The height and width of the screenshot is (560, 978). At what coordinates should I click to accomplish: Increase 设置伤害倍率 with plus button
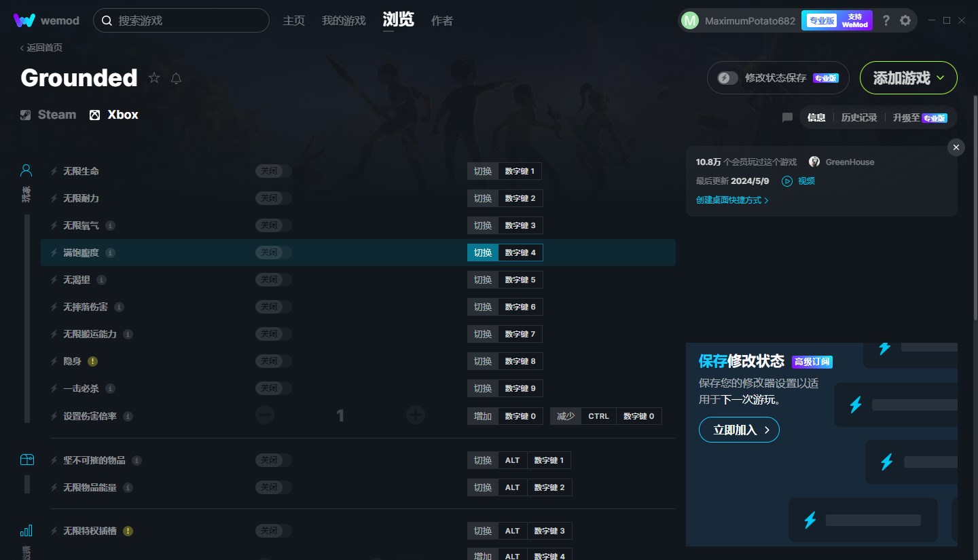[x=416, y=415]
